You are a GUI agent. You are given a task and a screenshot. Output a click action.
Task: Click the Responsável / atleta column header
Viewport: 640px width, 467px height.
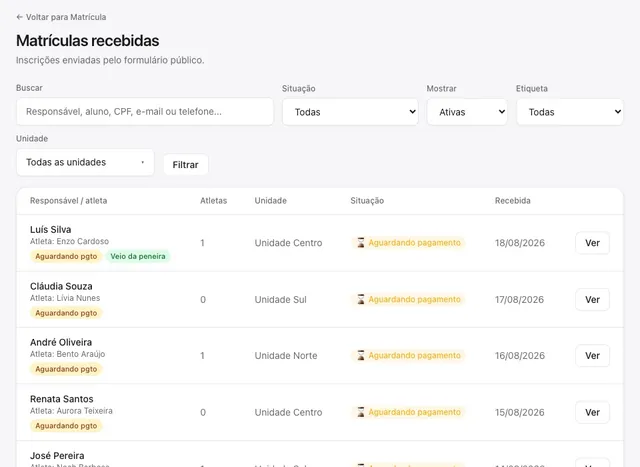point(69,200)
